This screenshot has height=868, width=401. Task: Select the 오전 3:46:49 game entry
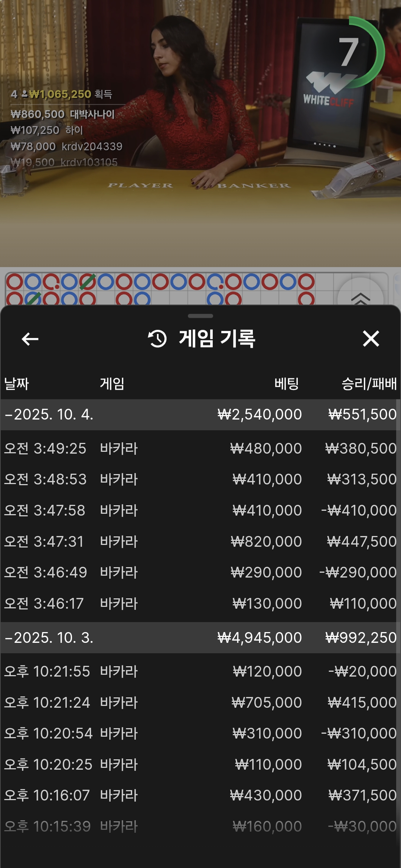point(200,572)
